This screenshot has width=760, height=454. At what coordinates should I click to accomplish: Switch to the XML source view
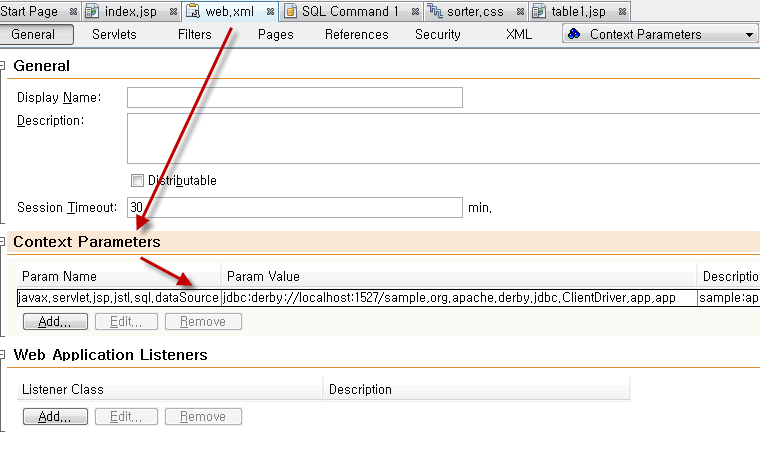tap(519, 34)
